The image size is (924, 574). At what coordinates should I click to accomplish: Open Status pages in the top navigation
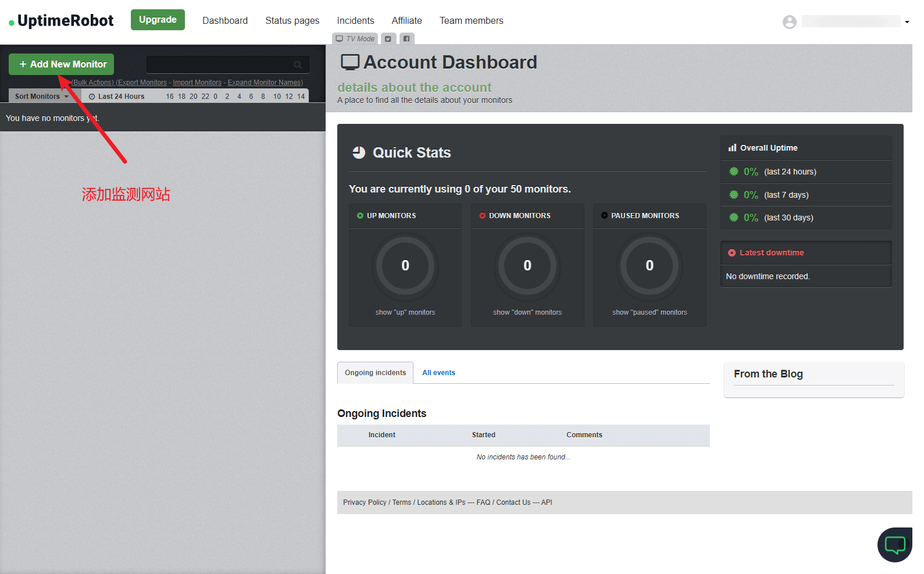click(x=292, y=21)
